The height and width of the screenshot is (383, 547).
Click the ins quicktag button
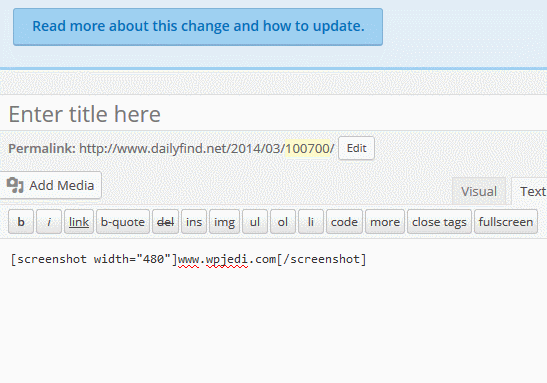[194, 222]
